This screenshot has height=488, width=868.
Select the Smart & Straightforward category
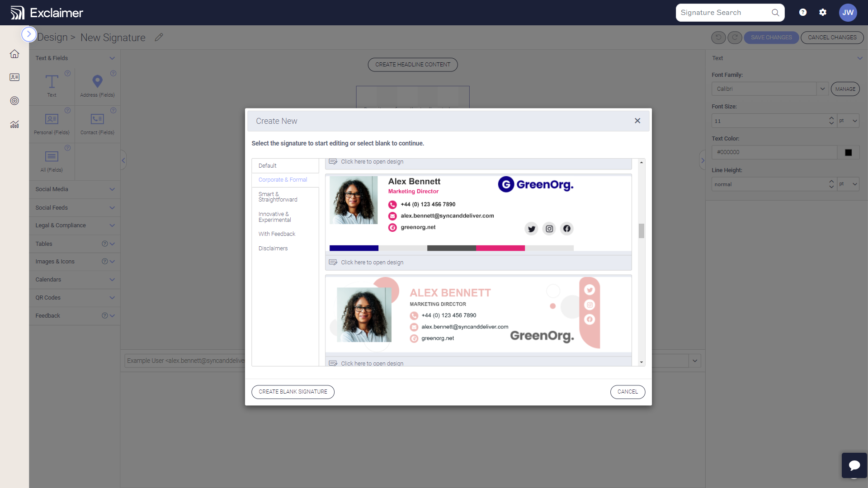pos(278,197)
